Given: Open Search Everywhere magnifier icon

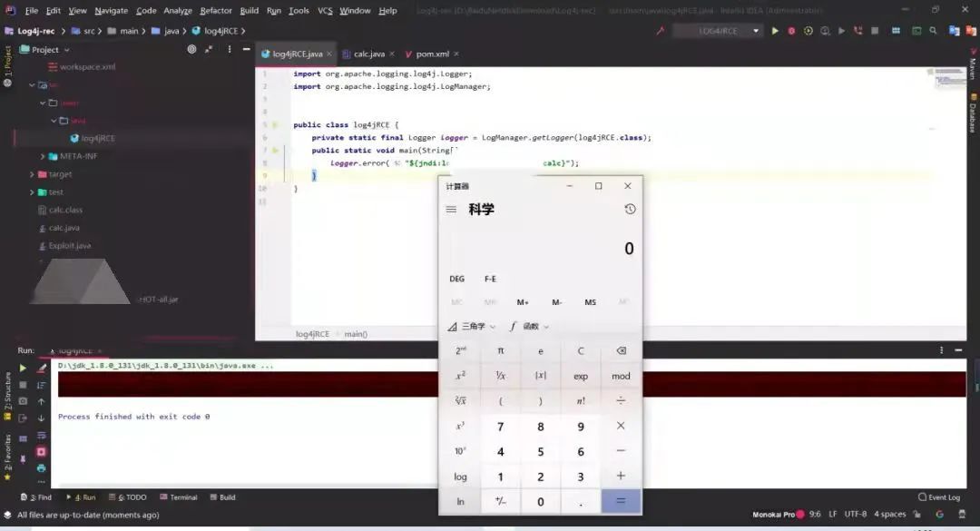Looking at the screenshot, I should 934,31.
